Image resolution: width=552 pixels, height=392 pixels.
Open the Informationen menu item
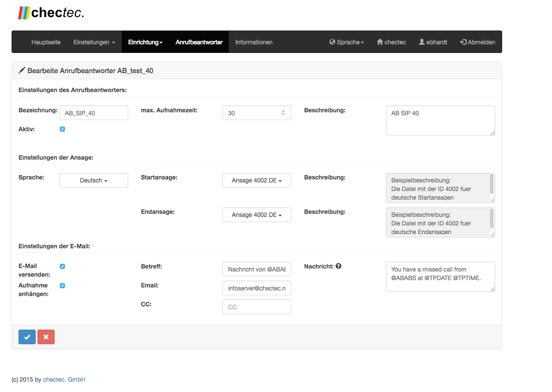coord(254,42)
